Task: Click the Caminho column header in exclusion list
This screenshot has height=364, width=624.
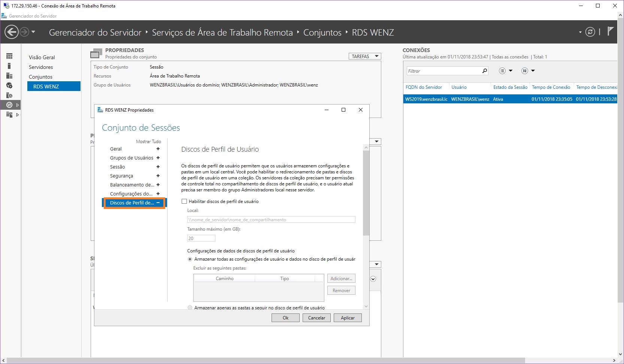Action: click(x=224, y=278)
